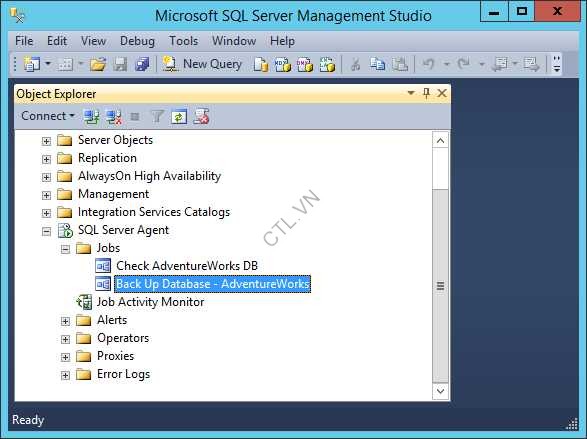Viewport: 587px width, 439px height.
Task: Open the Undo history dropdown arrow
Action: coord(446,64)
